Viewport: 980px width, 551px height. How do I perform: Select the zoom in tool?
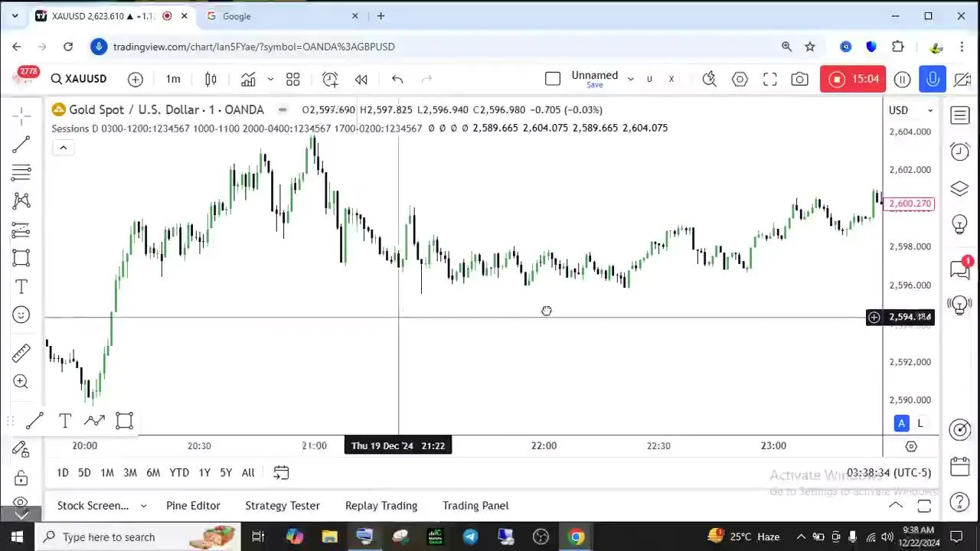coord(21,381)
